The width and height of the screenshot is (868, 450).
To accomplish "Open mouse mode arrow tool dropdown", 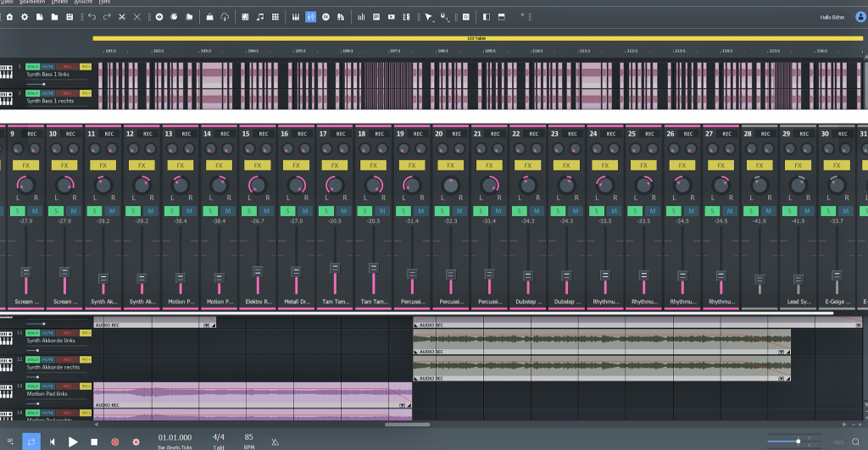I will [430, 17].
